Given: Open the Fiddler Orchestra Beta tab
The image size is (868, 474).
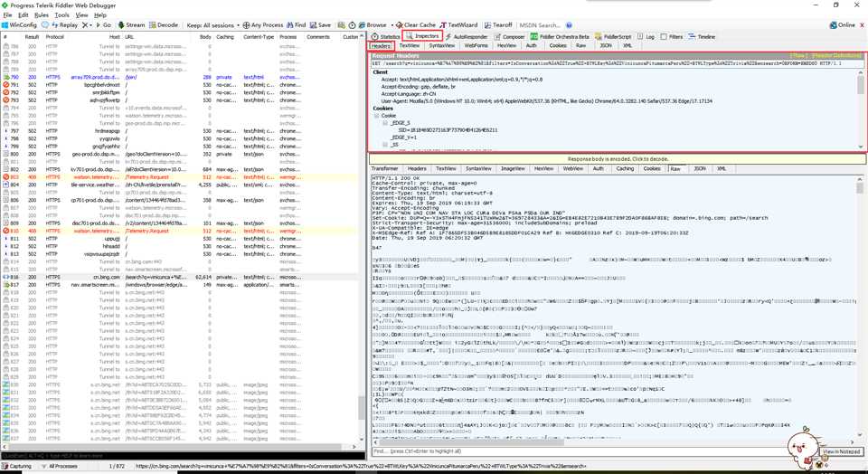Looking at the screenshot, I should (x=561, y=36).
